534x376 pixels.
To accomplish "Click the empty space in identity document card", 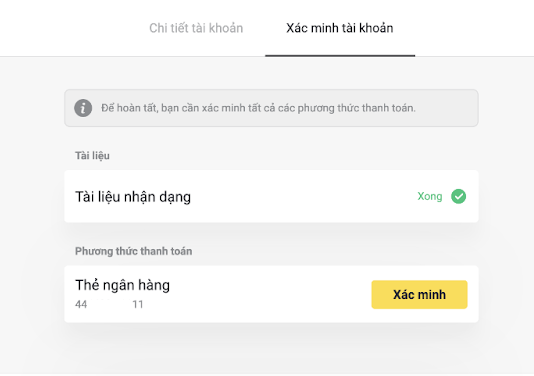I will [x=303, y=196].
